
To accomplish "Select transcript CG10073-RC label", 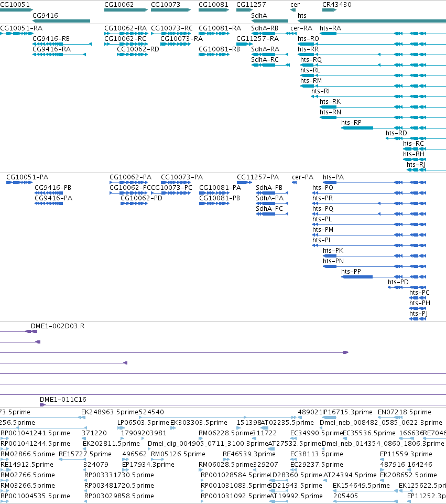I will pyautogui.click(x=172, y=28).
